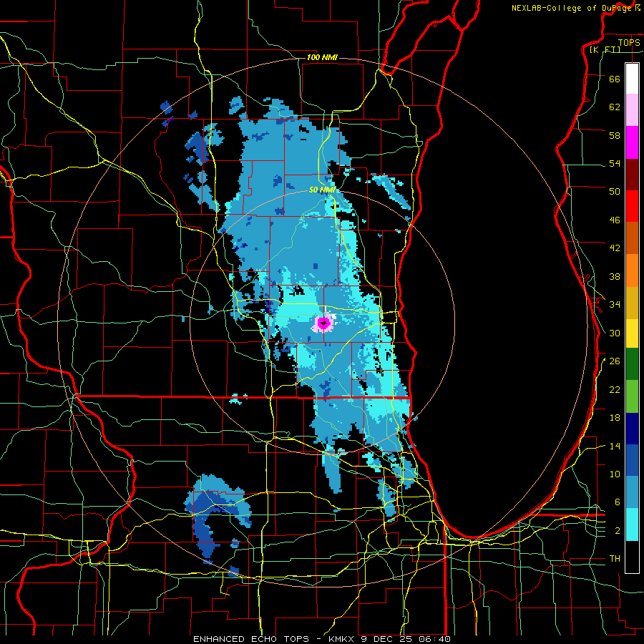Viewport: 644px width, 644px height.
Task: Click the '42' legend value
Action: [x=615, y=248]
